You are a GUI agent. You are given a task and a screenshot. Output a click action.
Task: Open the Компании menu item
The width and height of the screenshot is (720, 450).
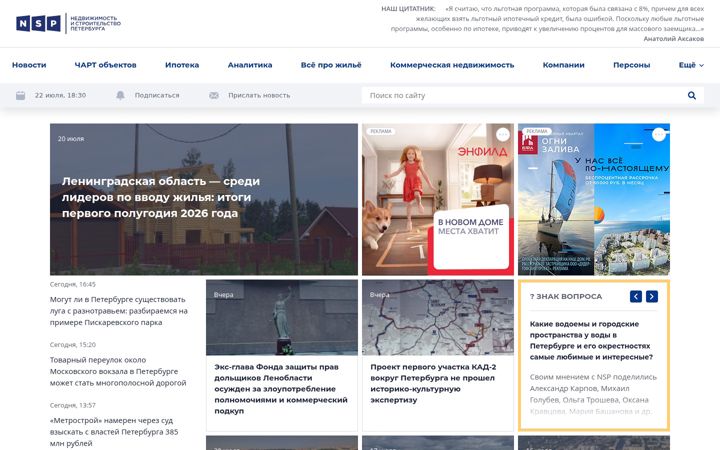click(563, 65)
